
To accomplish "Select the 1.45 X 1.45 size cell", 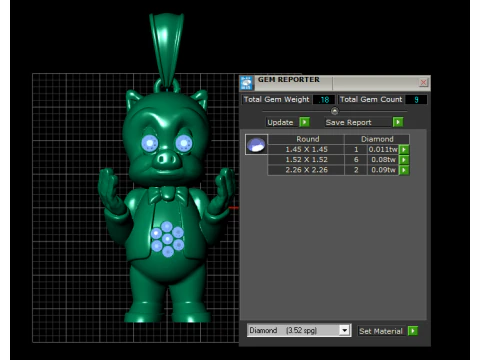I will [306, 150].
